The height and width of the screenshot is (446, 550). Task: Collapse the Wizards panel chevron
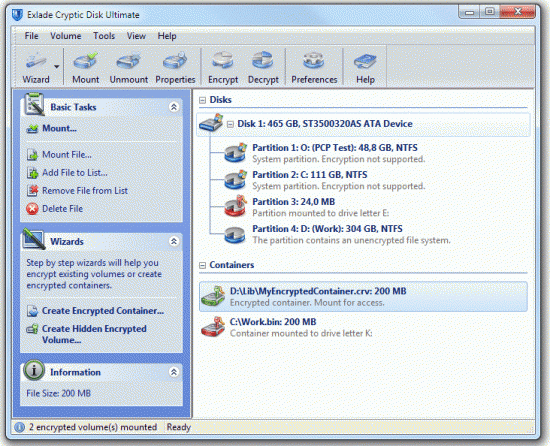click(174, 241)
